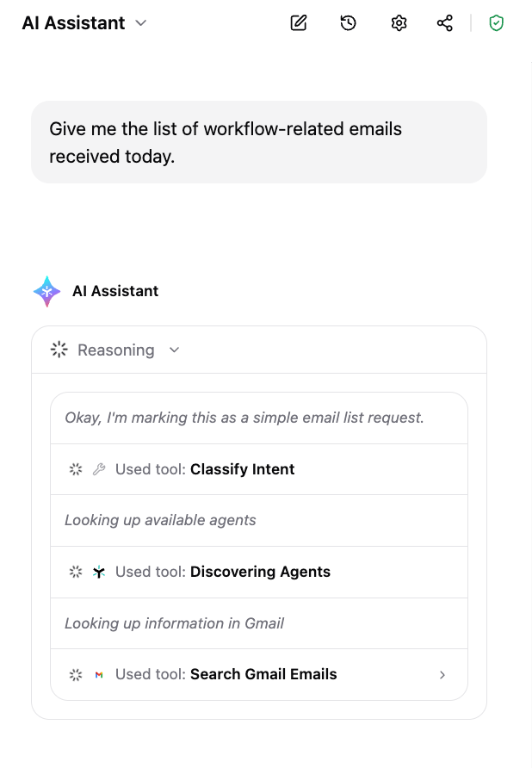Click the user message about workflow-related emails
The image size is (532, 768).
tap(259, 143)
